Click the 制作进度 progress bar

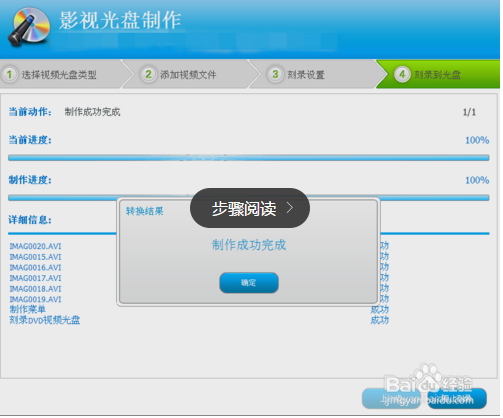250,198
